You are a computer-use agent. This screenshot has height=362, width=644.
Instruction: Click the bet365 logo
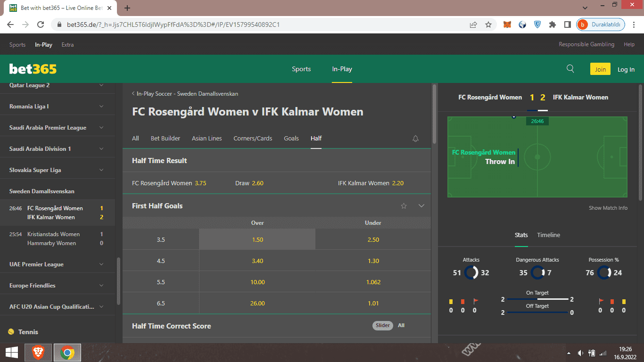pyautogui.click(x=33, y=69)
